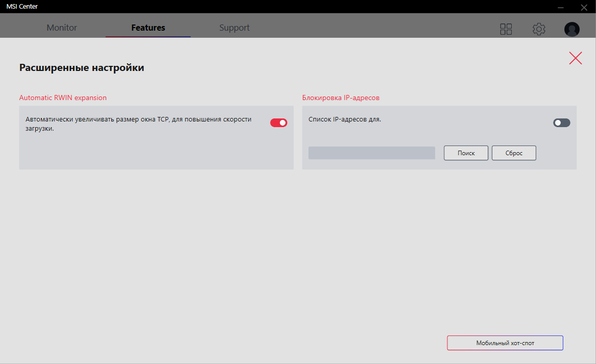Go to the Support tab
Image resolution: width=596 pixels, height=364 pixels.
234,28
